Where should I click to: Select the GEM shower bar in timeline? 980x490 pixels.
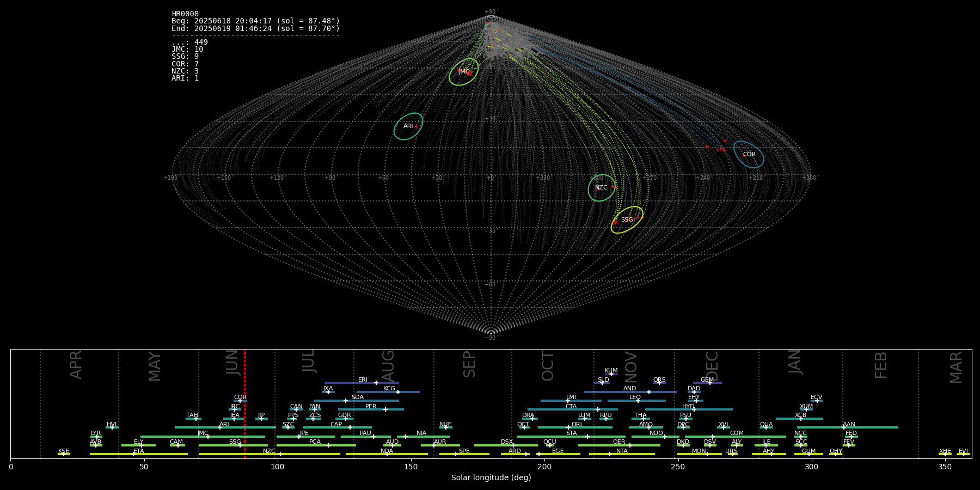[707, 383]
